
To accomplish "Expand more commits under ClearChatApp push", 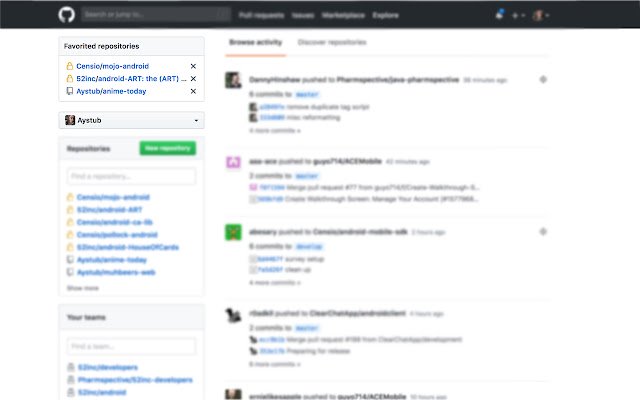I will coord(275,364).
